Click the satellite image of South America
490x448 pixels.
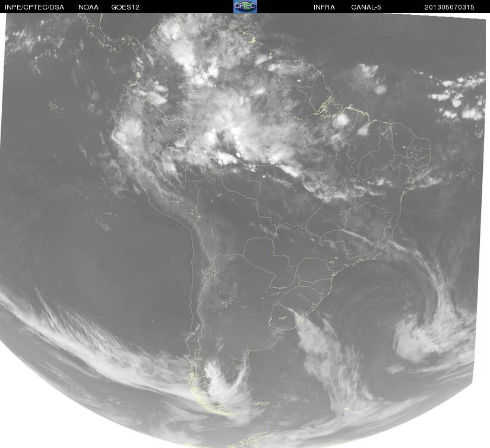(x=245, y=230)
